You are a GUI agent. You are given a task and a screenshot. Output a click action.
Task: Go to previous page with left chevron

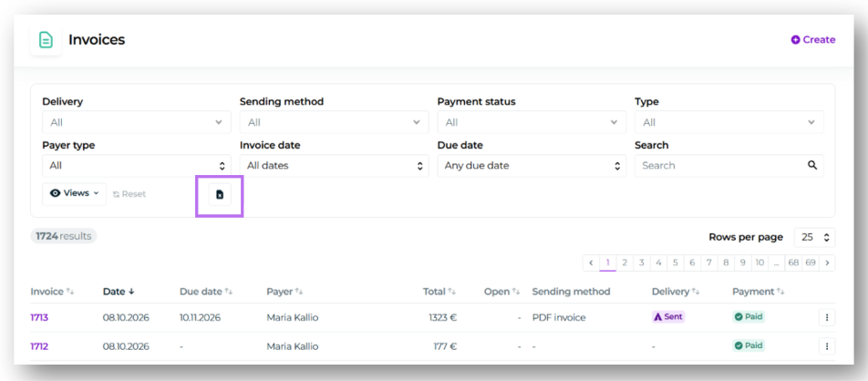point(591,263)
